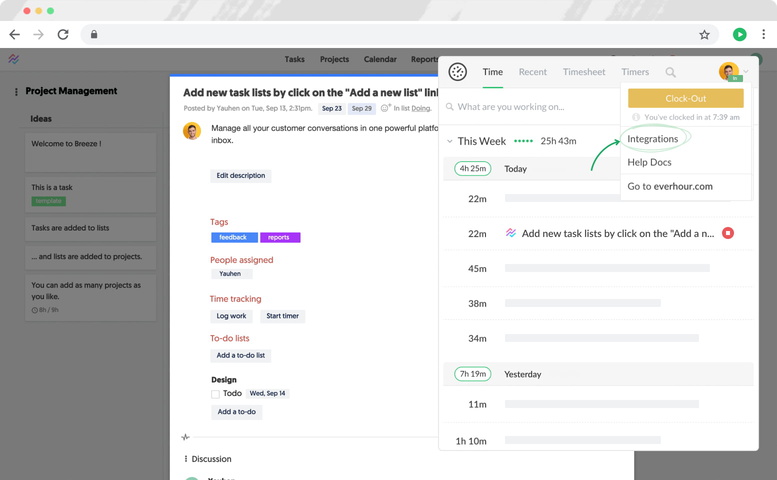
Task: Switch to the Time tab
Action: [493, 72]
